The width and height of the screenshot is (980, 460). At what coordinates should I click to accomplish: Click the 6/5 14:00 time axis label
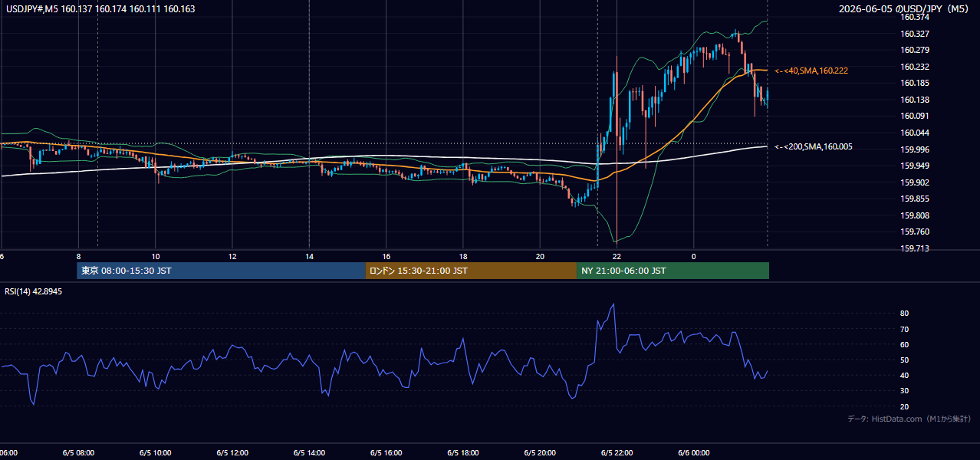pos(309,452)
